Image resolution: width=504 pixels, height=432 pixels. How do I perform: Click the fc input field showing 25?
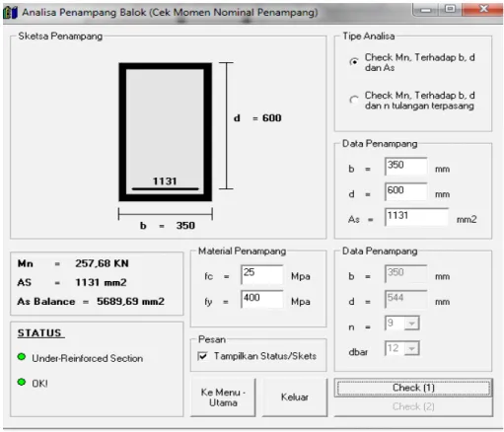[262, 274]
